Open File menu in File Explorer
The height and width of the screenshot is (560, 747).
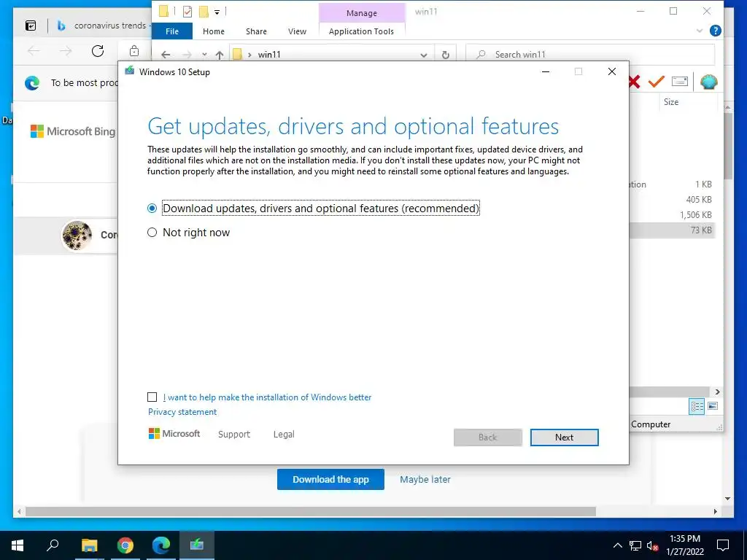(172, 31)
